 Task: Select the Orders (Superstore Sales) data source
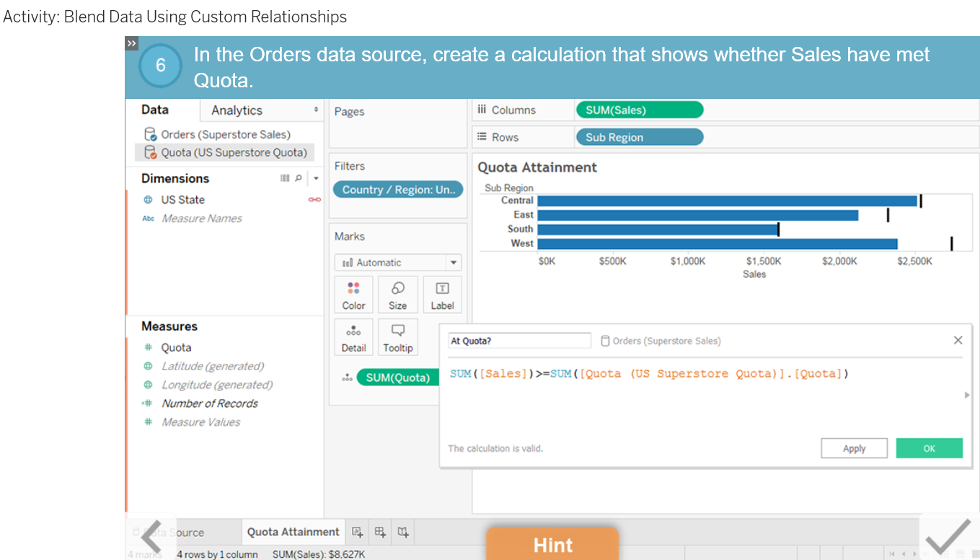(225, 134)
